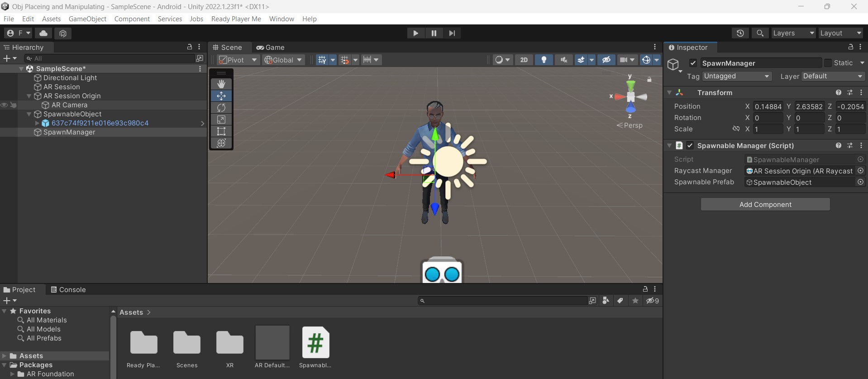Open Ready Player Me menu
Screen dimensions: 868x379
(x=236, y=19)
